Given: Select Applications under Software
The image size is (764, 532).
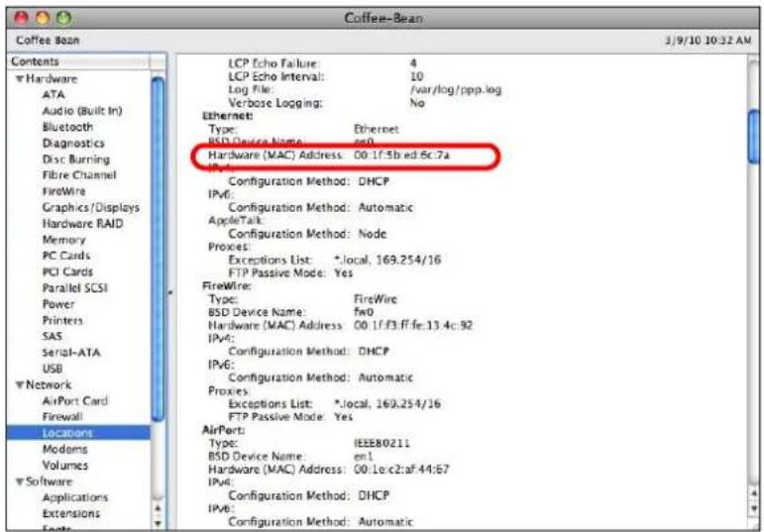Looking at the screenshot, I should pos(75,497).
